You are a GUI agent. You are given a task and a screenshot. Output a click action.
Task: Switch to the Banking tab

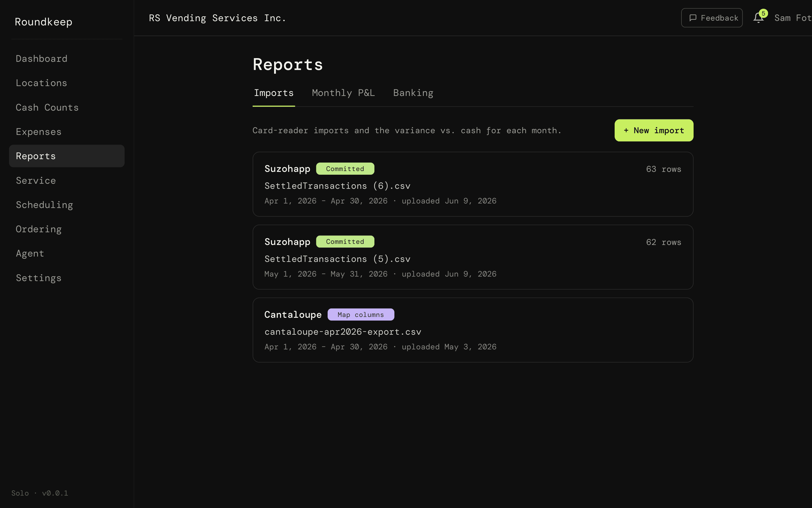point(413,93)
